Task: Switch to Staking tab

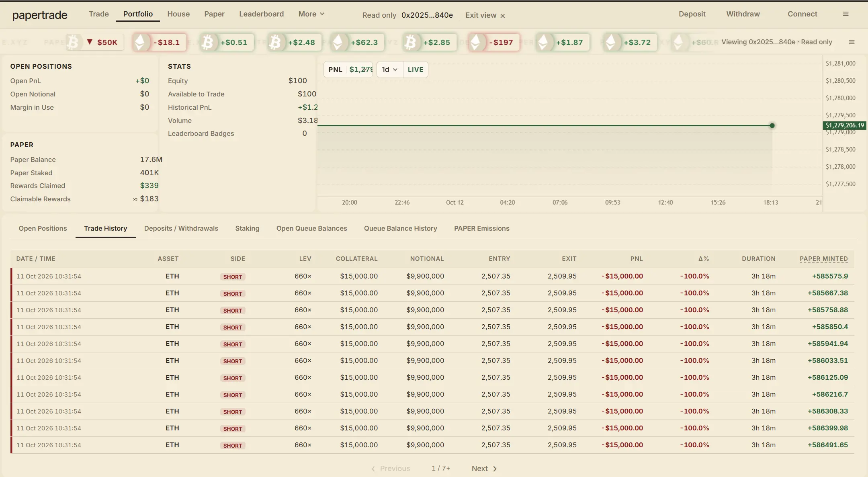Action: click(247, 228)
